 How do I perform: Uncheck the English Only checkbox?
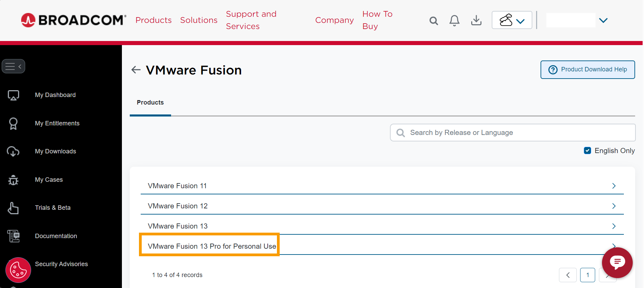587,151
